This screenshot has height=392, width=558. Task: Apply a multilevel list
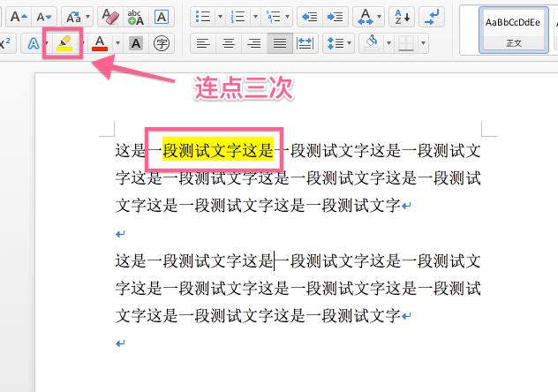pos(273,17)
